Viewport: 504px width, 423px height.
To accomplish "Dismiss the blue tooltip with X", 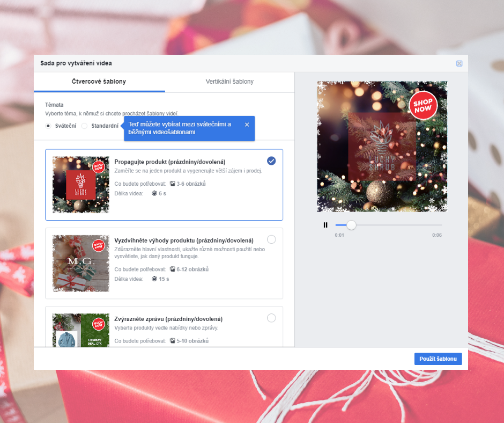I will click(247, 125).
